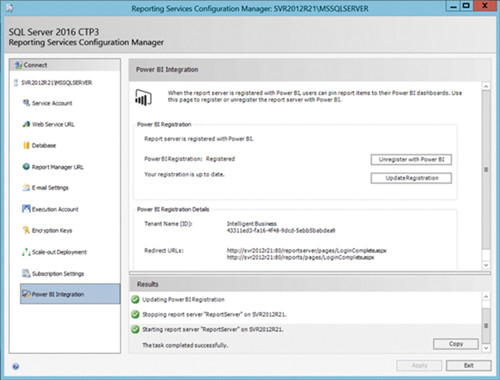Viewport: 500px width, 380px height.
Task: Click the application icon in the title bar
Action: [10, 8]
